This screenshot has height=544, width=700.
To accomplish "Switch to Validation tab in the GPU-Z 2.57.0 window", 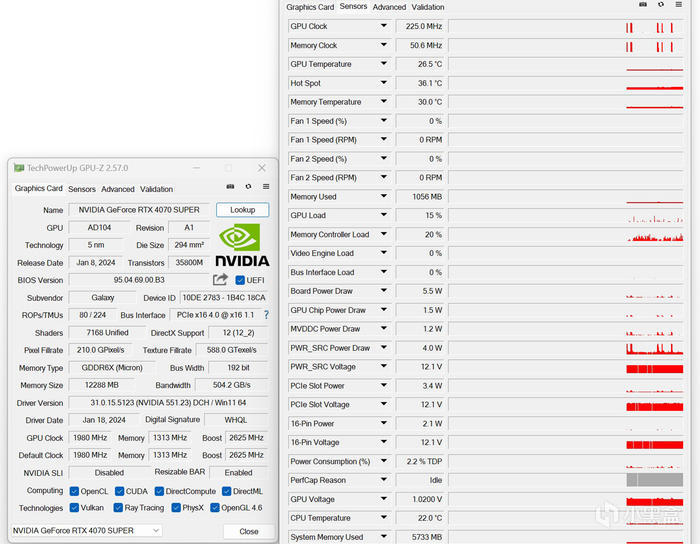I will [156, 189].
